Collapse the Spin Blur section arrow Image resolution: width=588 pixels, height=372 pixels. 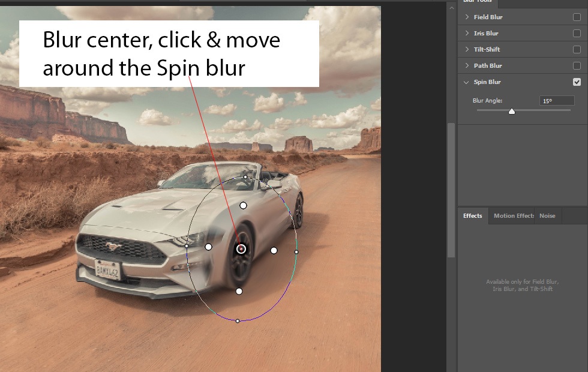pyautogui.click(x=467, y=82)
